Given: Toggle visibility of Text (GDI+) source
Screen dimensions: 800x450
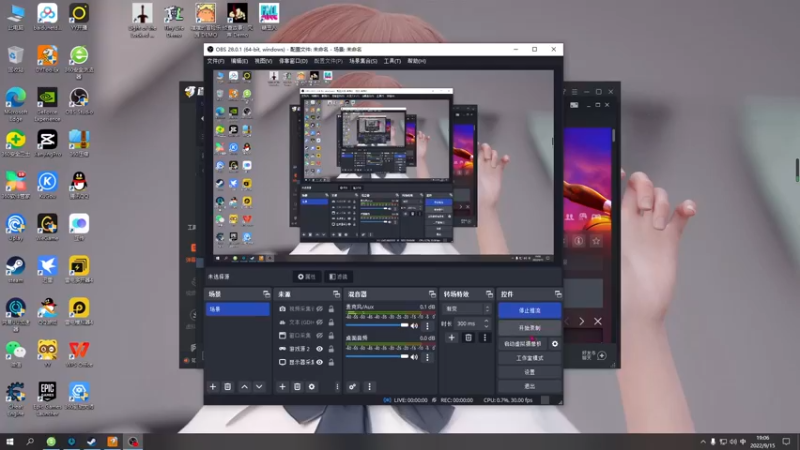Looking at the screenshot, I should point(319,322).
